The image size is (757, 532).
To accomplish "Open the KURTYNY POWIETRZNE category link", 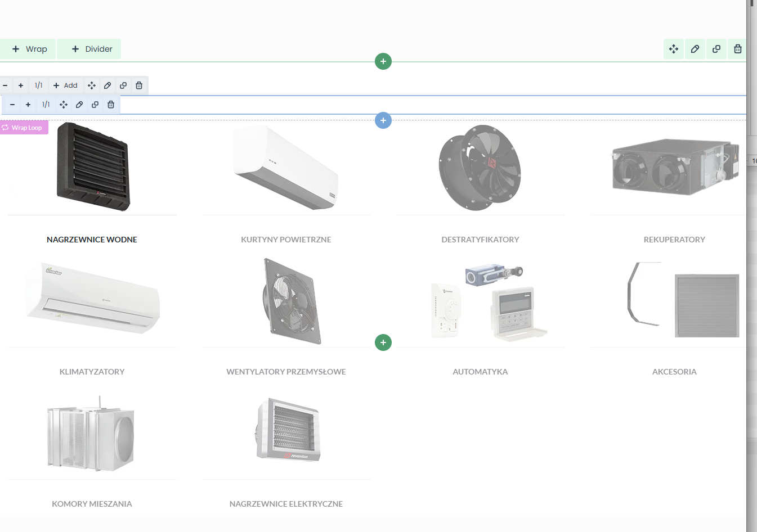I will 286,240.
